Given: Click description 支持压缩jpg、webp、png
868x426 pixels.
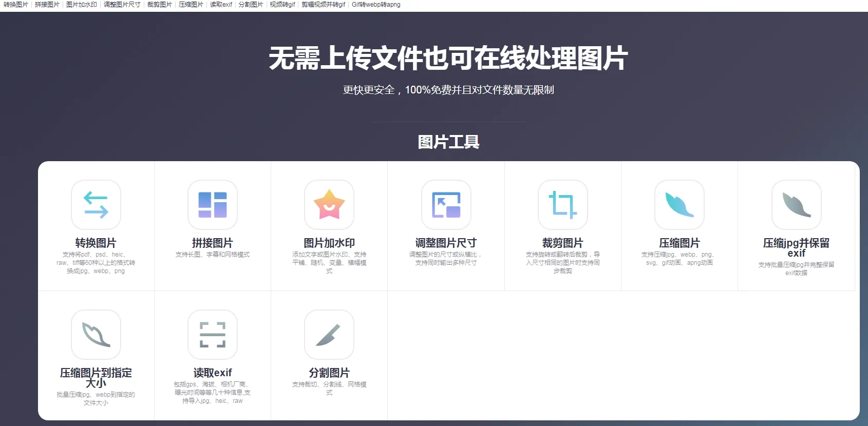Looking at the screenshot, I should [x=680, y=259].
